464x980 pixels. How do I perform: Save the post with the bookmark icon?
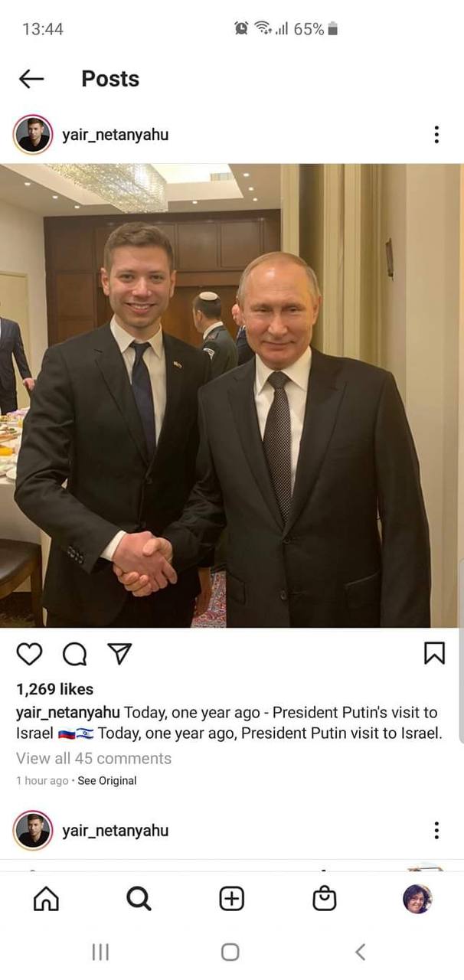pos(434,653)
